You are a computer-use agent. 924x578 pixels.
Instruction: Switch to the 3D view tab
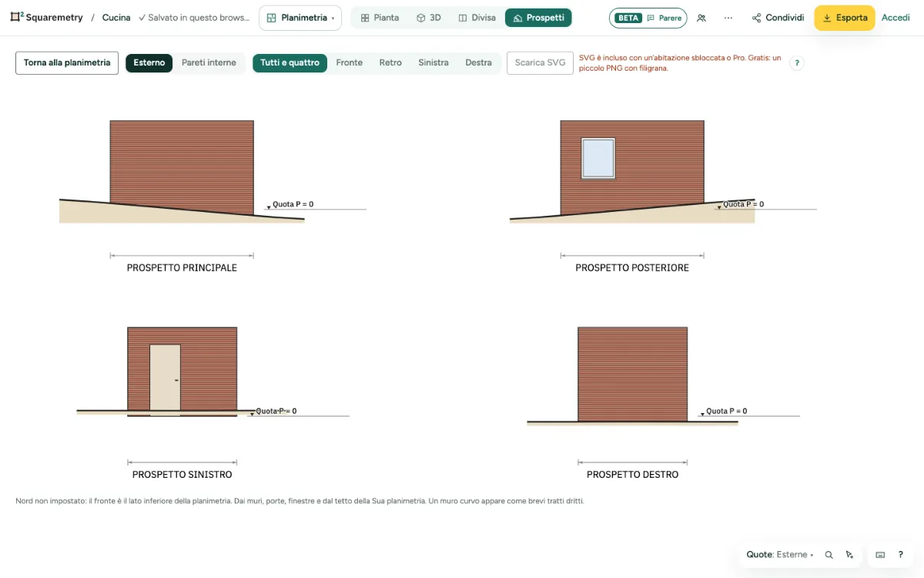click(x=429, y=18)
